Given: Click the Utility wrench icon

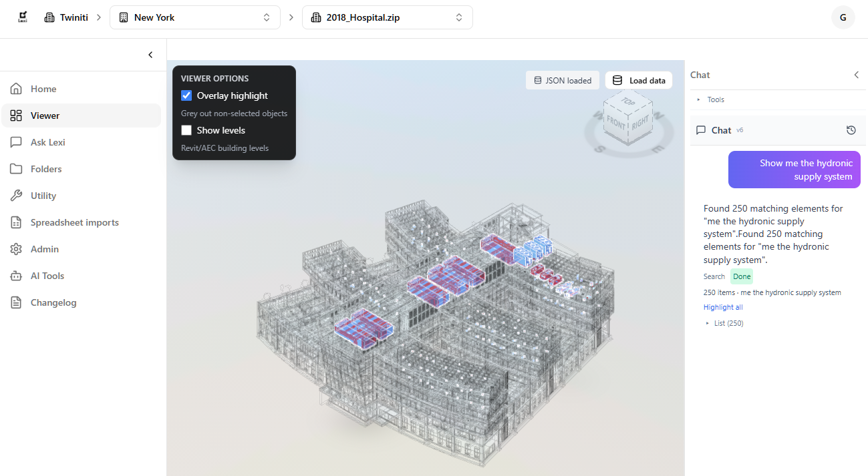Looking at the screenshot, I should (16, 196).
